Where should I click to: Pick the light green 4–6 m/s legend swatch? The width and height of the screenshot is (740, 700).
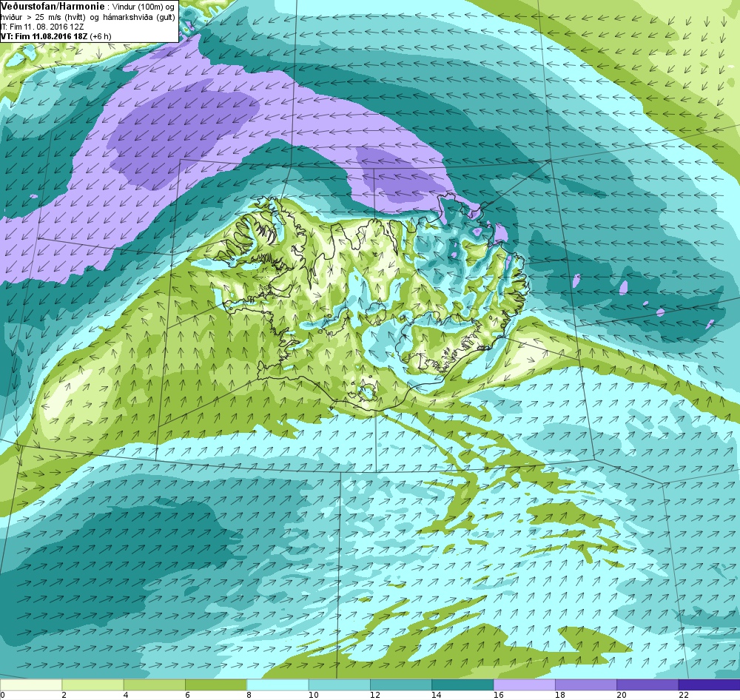coord(155,684)
